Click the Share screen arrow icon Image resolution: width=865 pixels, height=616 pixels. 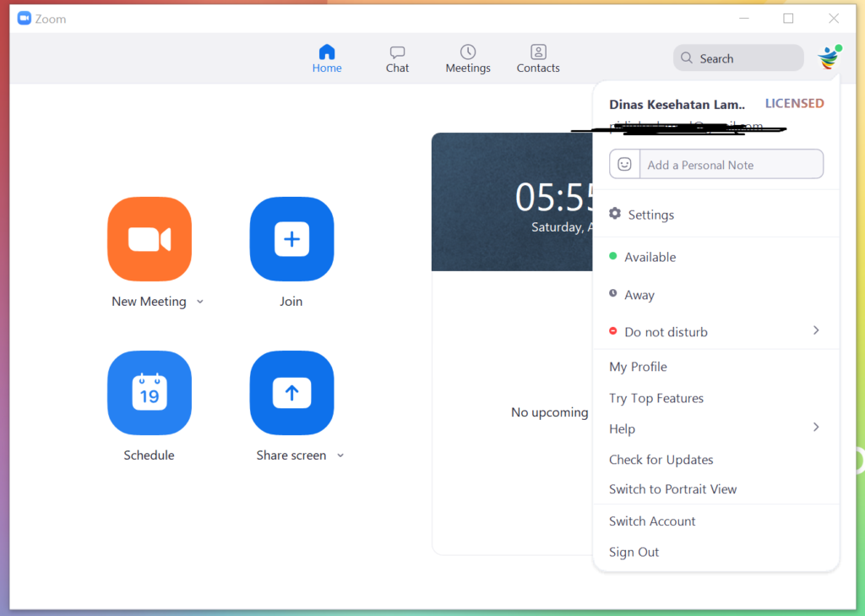pyautogui.click(x=291, y=393)
